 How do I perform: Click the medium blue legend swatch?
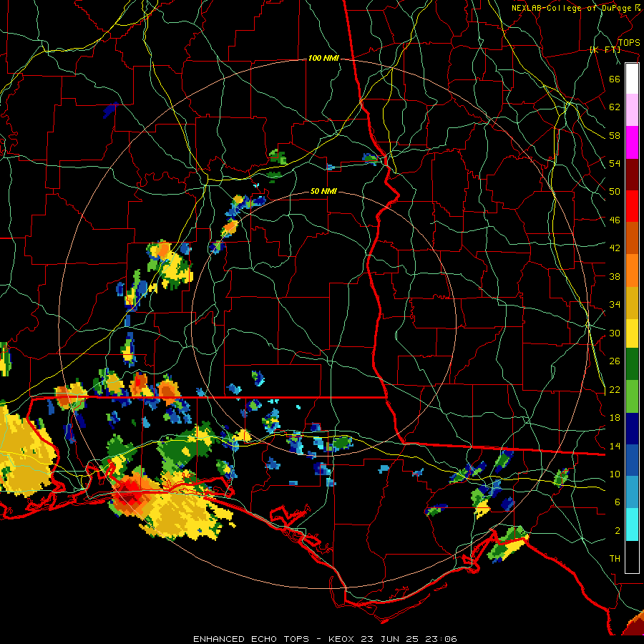[x=632, y=461]
